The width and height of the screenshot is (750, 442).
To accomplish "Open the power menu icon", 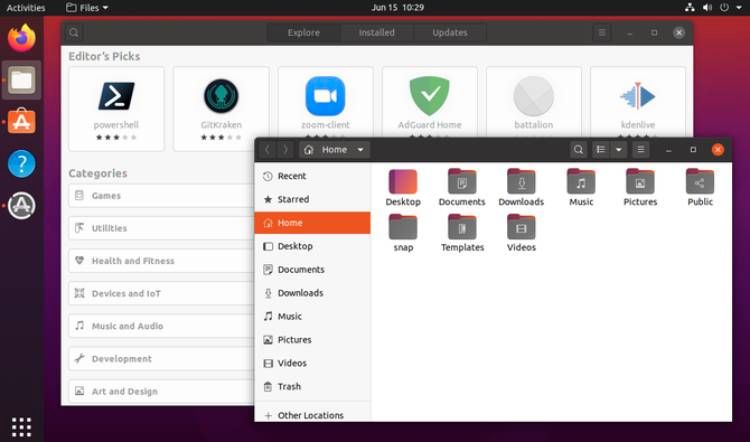I will [x=724, y=8].
